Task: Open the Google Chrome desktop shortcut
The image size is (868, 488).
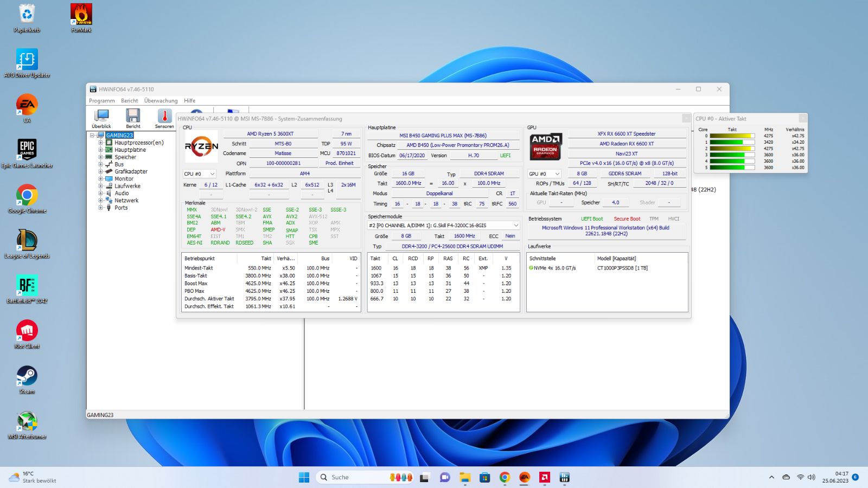Action: pyautogui.click(x=27, y=199)
